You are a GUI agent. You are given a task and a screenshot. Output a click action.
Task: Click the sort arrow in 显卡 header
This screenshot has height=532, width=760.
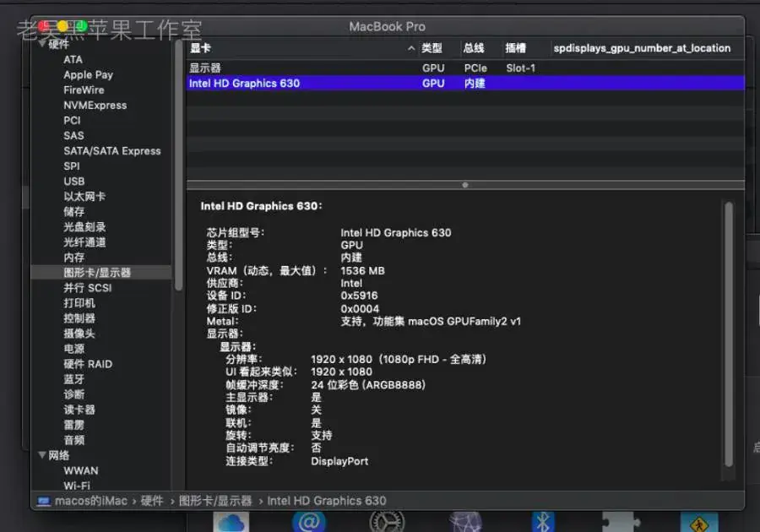pyautogui.click(x=411, y=48)
